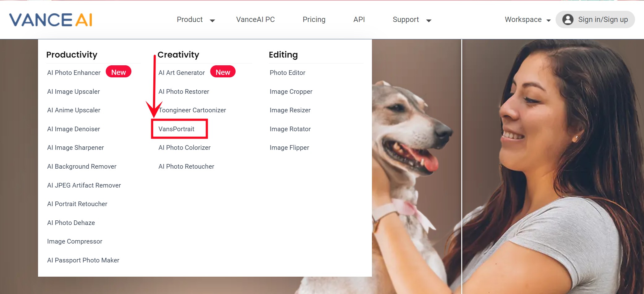Select VansPortrait under Creativity
Screen dimensions: 644x294
point(177,129)
